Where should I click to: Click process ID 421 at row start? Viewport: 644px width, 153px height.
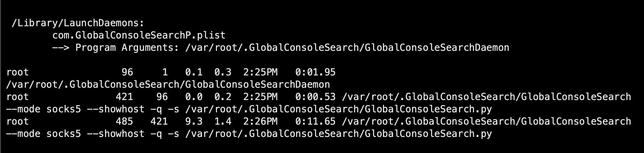(x=124, y=97)
